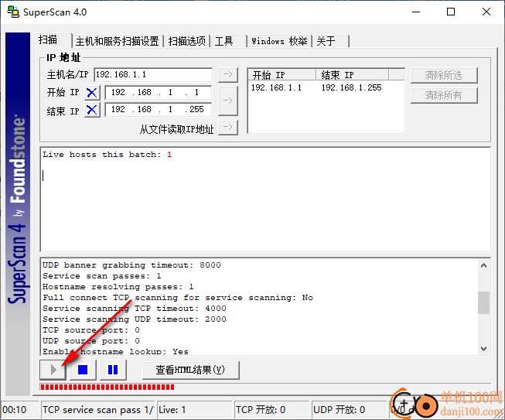Click the 开始 IP address field
The image size is (505, 420).
[159, 93]
